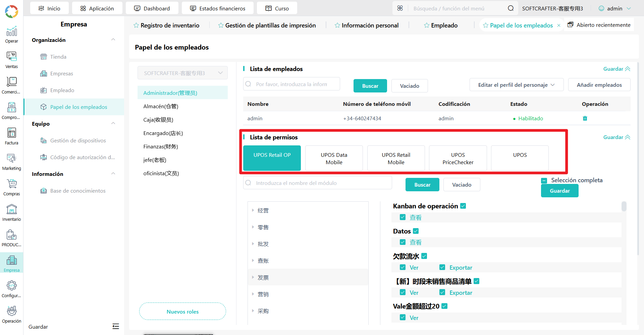644x335 pixels.
Task: Click the Nuevos roles button
Action: [x=182, y=312]
